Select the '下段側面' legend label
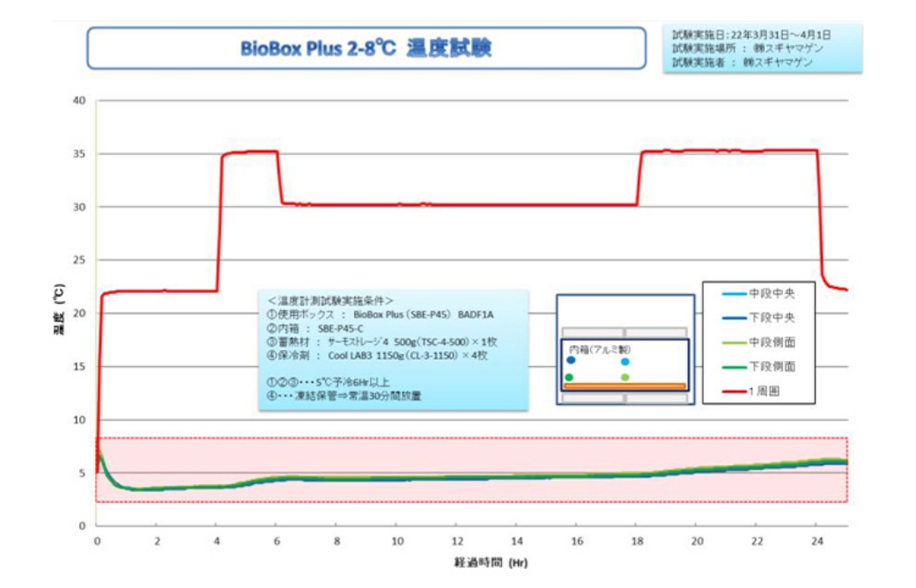 click(772, 367)
